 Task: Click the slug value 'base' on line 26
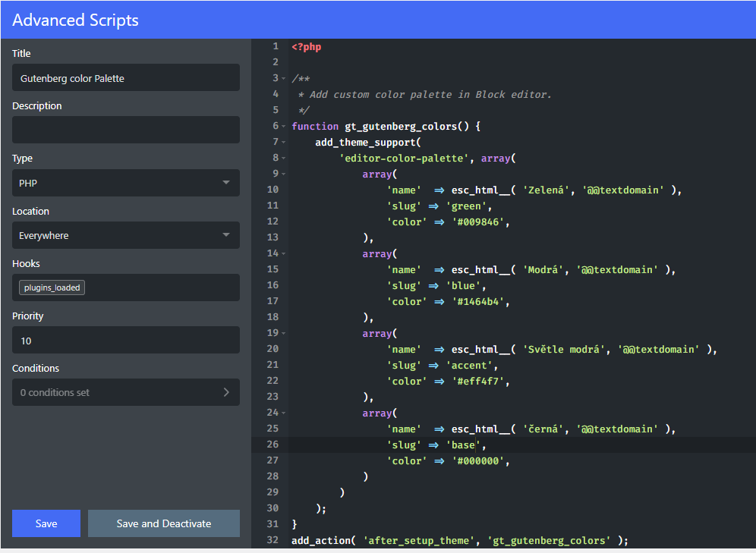[463, 445]
